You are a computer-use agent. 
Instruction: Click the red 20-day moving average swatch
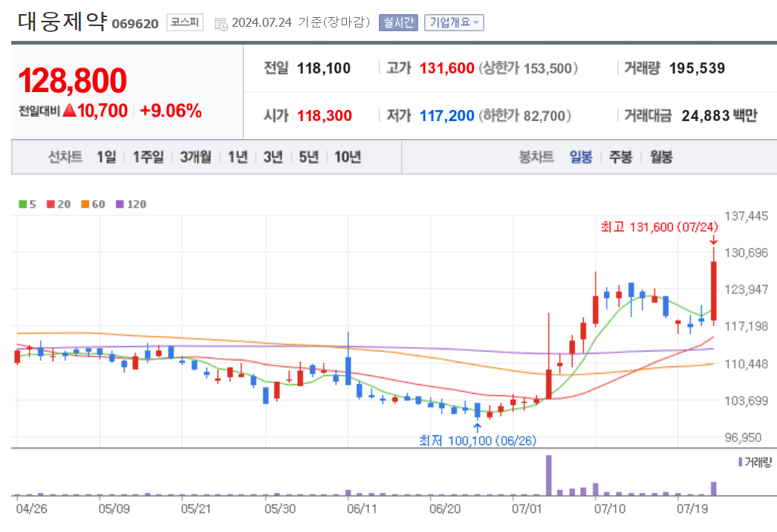(51, 204)
